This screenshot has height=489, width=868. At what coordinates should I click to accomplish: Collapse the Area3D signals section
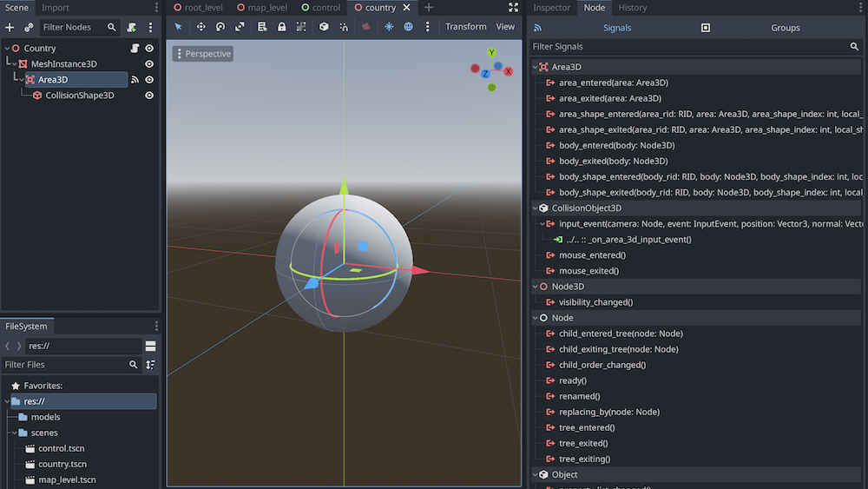coord(536,67)
